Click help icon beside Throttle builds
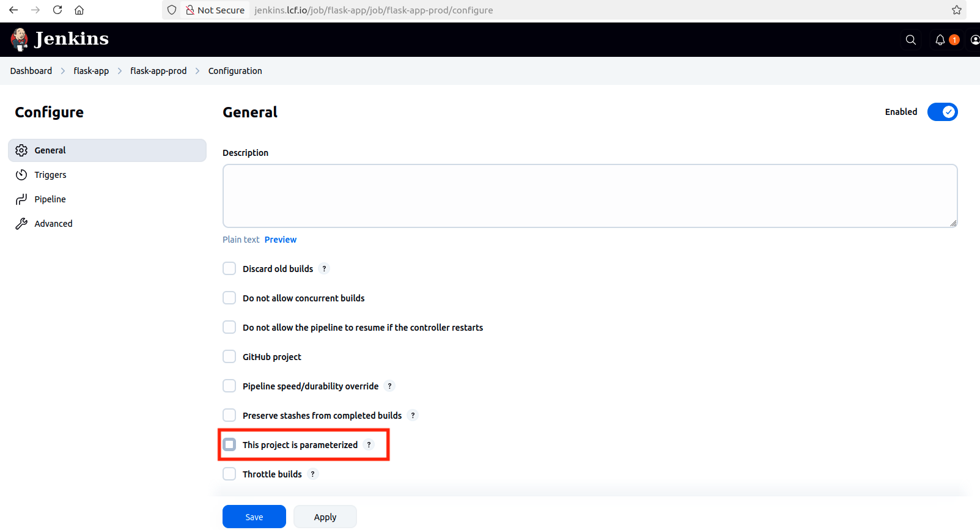The height and width of the screenshot is (530, 980). [312, 474]
